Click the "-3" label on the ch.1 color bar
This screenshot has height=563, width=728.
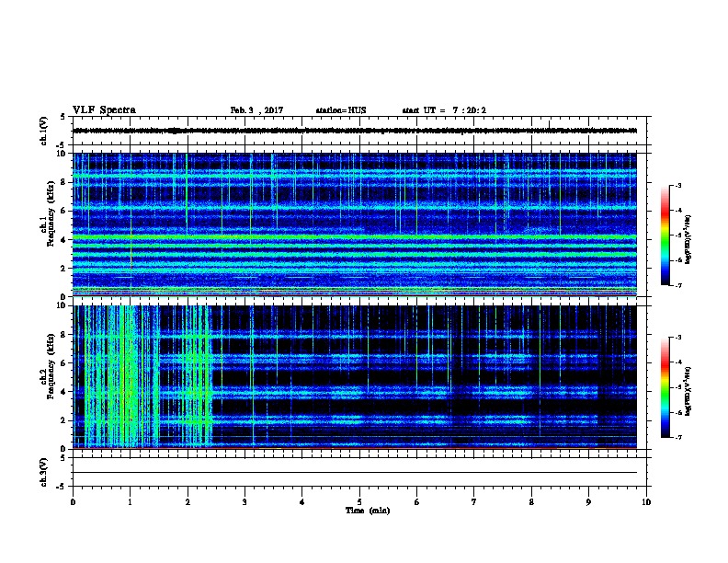[x=677, y=185]
